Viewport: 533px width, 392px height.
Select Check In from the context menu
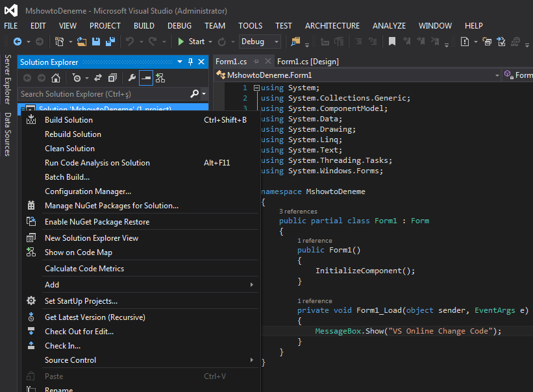coord(141,346)
